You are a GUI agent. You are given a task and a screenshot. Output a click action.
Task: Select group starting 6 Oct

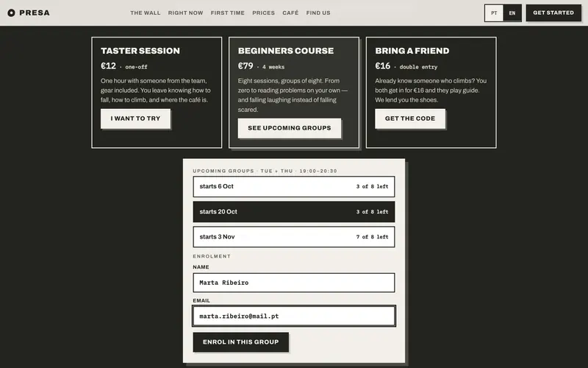[x=294, y=187]
